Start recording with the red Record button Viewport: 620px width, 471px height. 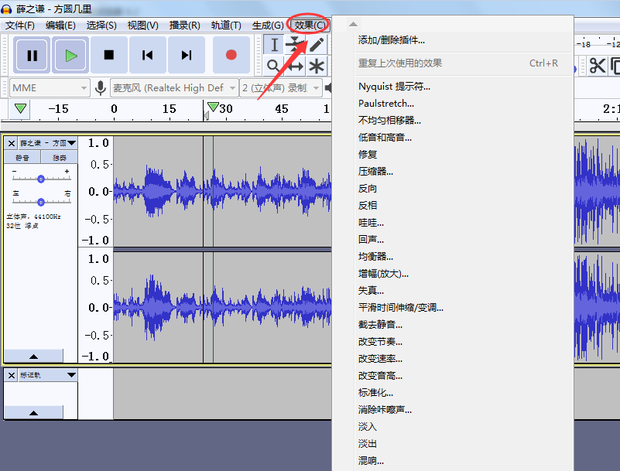click(231, 55)
